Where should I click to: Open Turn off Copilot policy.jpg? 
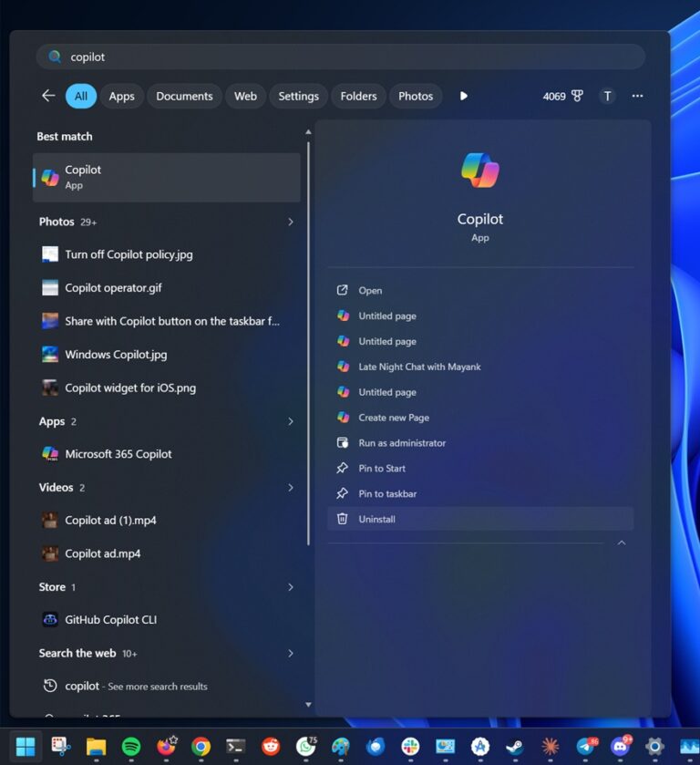click(167, 254)
